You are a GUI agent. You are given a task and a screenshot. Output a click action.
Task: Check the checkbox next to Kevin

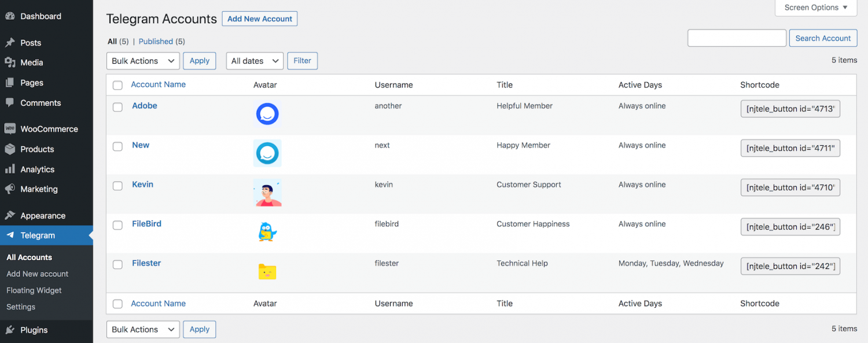click(117, 186)
